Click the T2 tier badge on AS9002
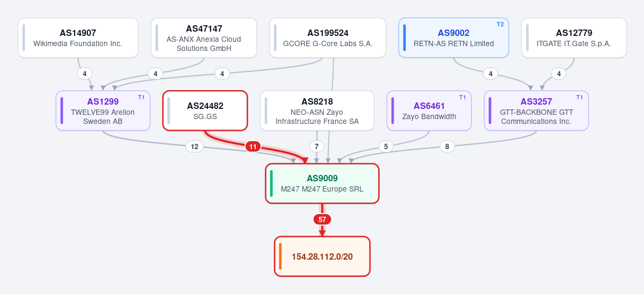 click(500, 24)
